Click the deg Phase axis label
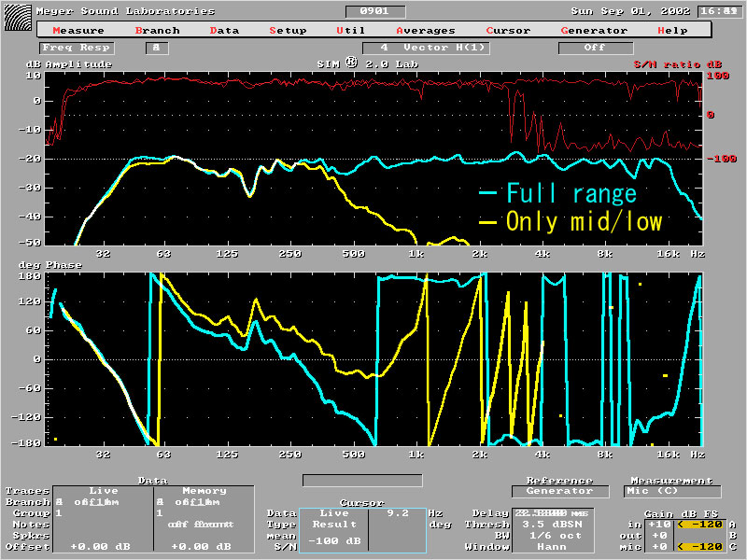747x560 pixels. 50,265
